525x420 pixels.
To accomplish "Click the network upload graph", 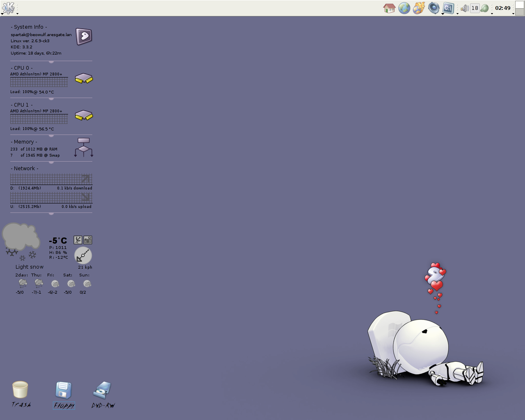I will click(x=51, y=198).
